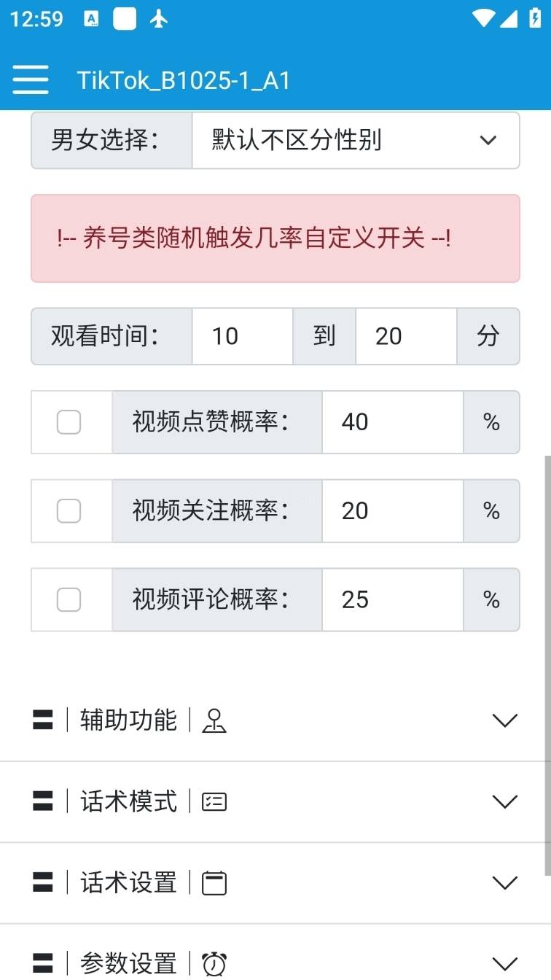Click the alarm clock icon beside 参数设置

click(214, 963)
